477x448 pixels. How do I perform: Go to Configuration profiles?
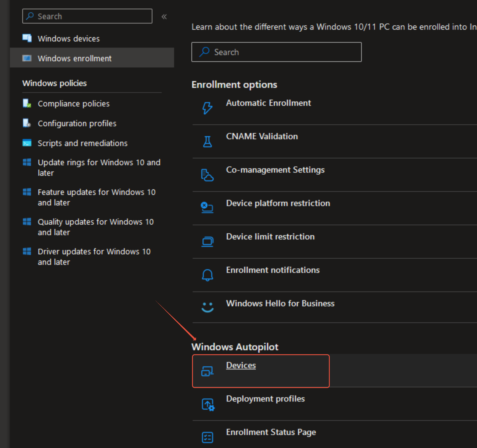tap(77, 123)
